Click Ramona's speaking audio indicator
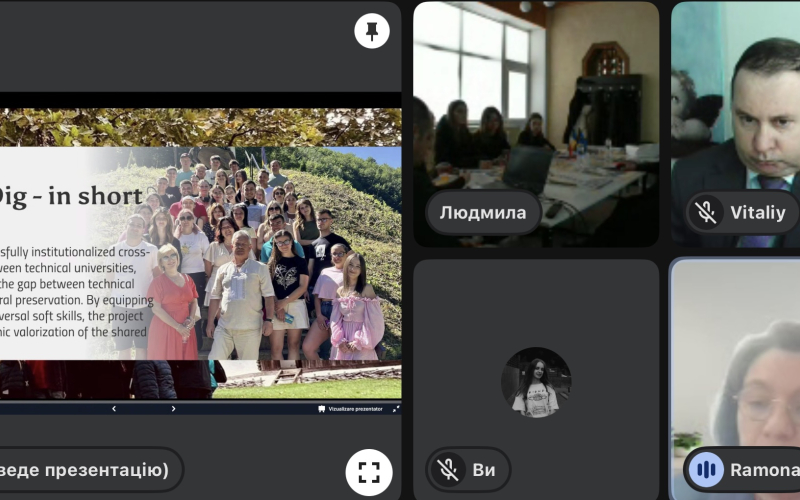This screenshot has height=500, width=800. click(x=708, y=469)
